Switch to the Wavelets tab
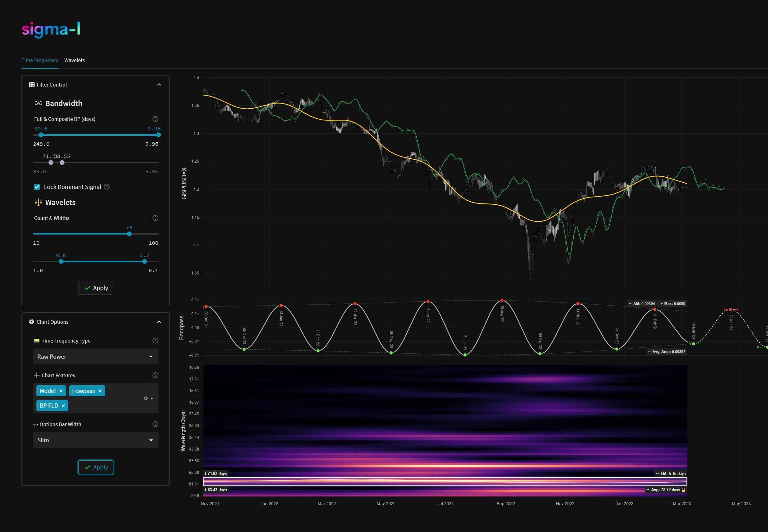768x532 pixels. [x=74, y=60]
